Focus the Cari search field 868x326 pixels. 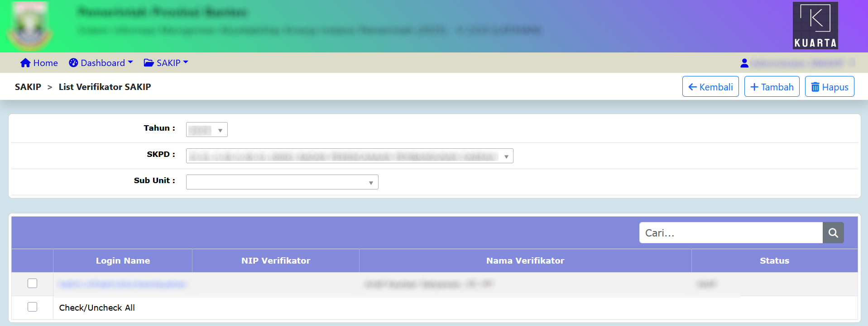731,233
